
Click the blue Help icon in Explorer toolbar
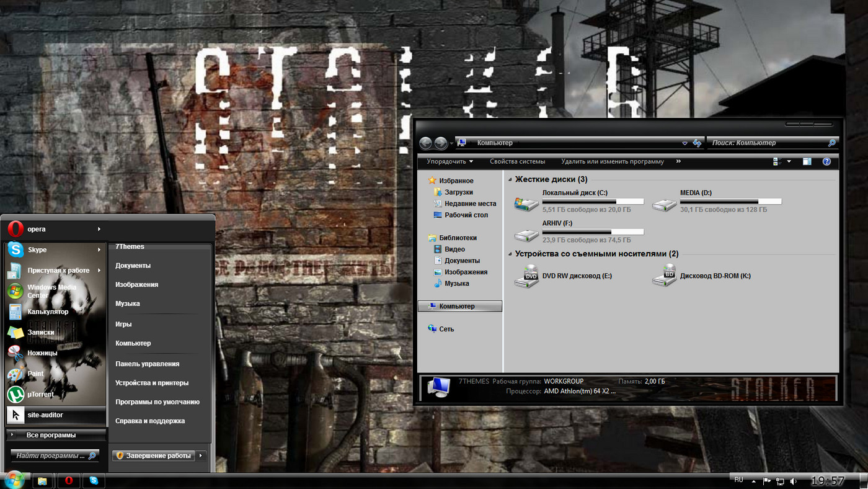[x=826, y=161]
